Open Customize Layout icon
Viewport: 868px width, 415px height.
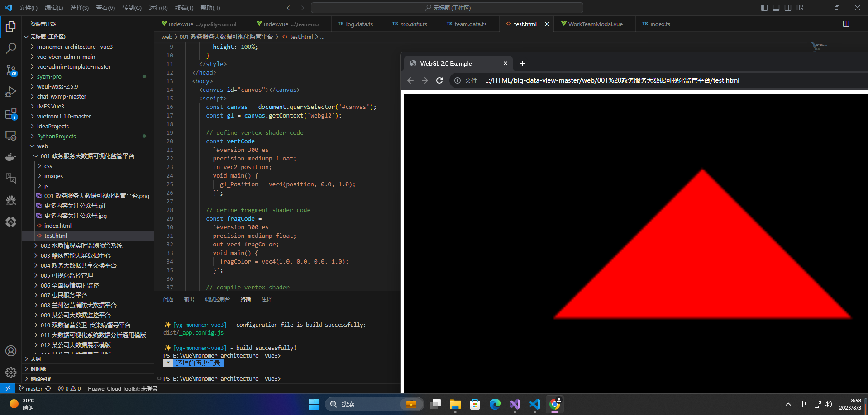click(800, 8)
